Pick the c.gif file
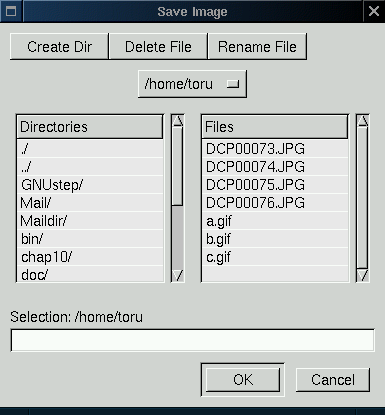Image resolution: width=385 pixels, height=415 pixels. (275, 257)
